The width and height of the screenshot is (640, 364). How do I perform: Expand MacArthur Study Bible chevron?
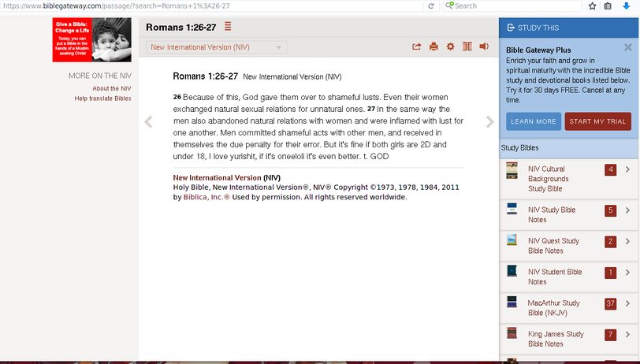click(x=627, y=303)
